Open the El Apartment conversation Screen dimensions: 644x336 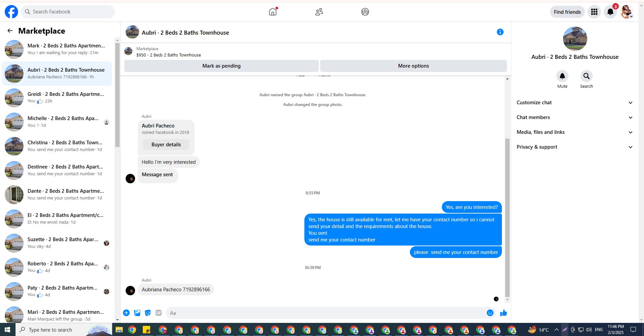[57, 219]
